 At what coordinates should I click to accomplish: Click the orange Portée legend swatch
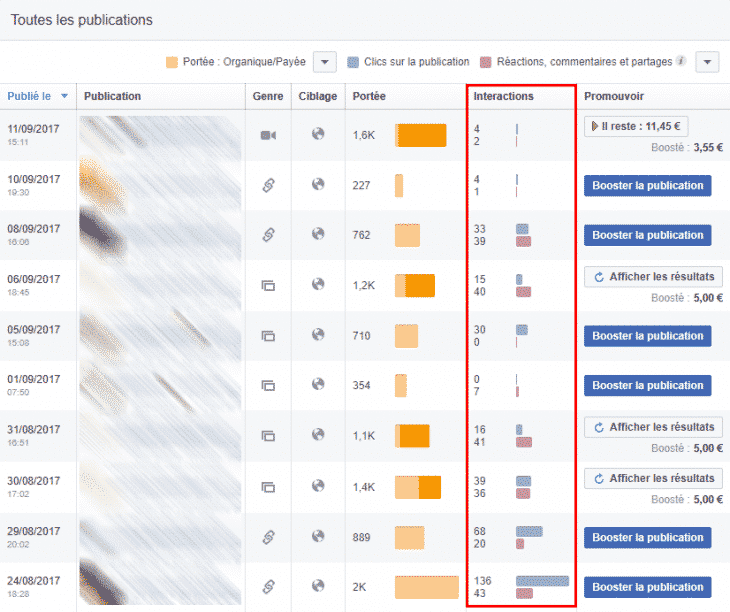[173, 62]
